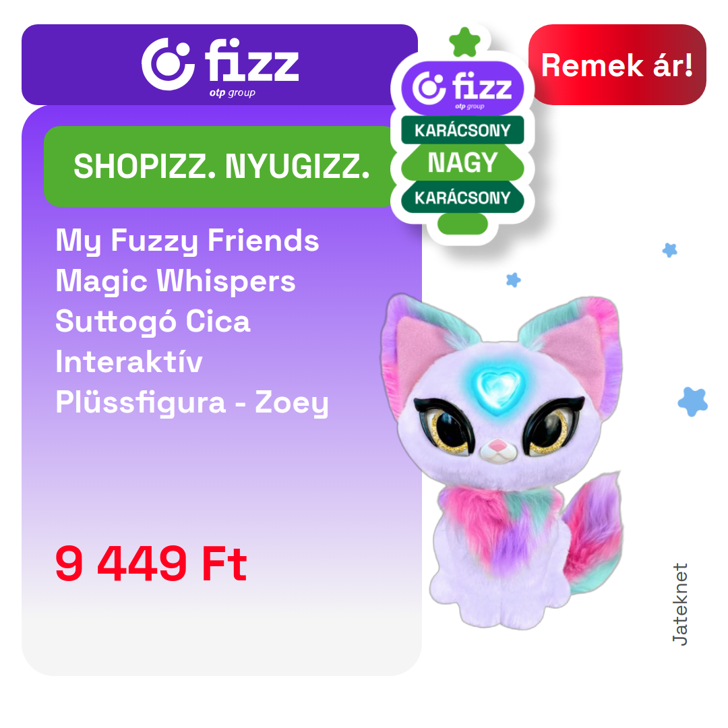Click the Jateknet vertical text

679,604
